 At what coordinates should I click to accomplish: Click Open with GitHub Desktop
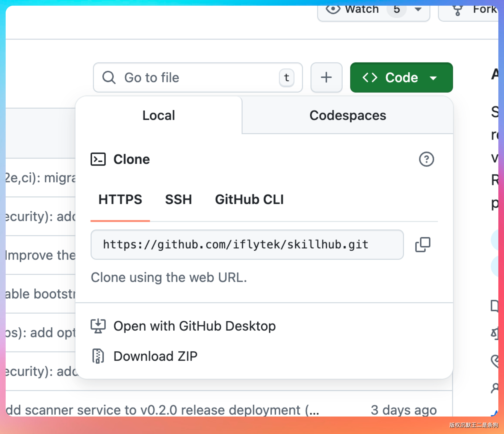pyautogui.click(x=194, y=326)
